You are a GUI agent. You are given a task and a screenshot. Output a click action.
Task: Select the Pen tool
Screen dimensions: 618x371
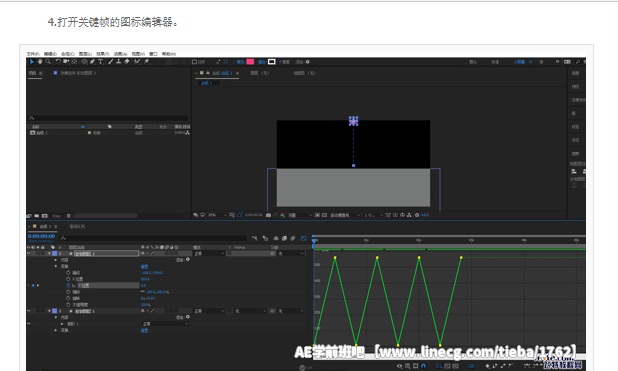tap(93, 62)
